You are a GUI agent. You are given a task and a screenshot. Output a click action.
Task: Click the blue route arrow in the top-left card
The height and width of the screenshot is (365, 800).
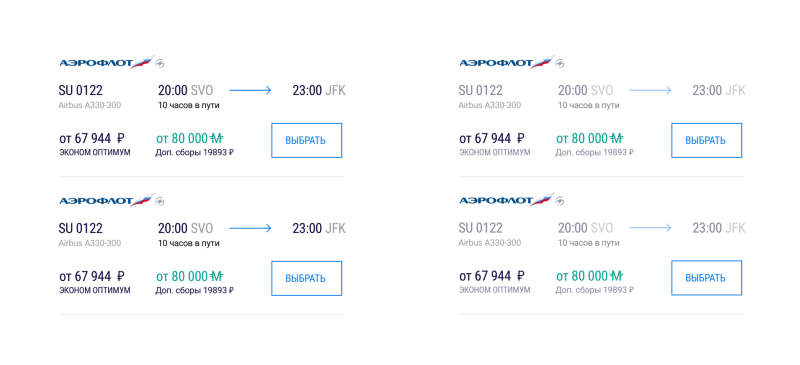(x=251, y=91)
